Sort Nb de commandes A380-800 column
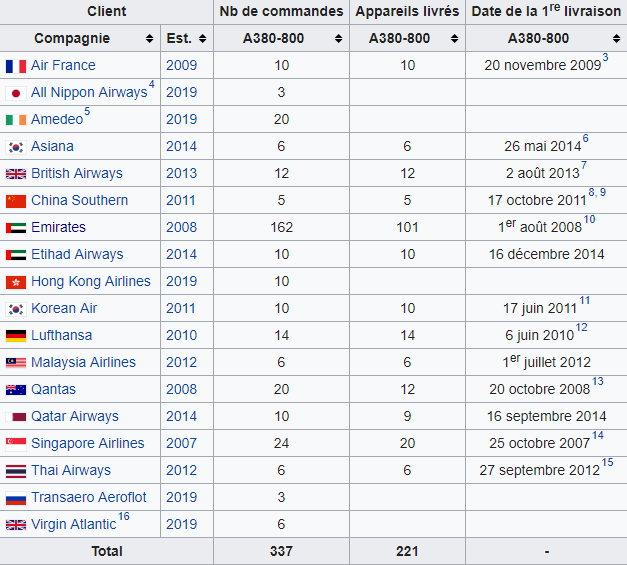This screenshot has width=627, height=565. pyautogui.click(x=338, y=38)
